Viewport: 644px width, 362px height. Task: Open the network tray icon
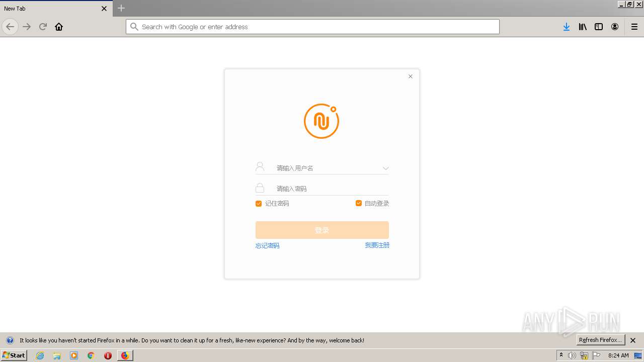coord(584,355)
